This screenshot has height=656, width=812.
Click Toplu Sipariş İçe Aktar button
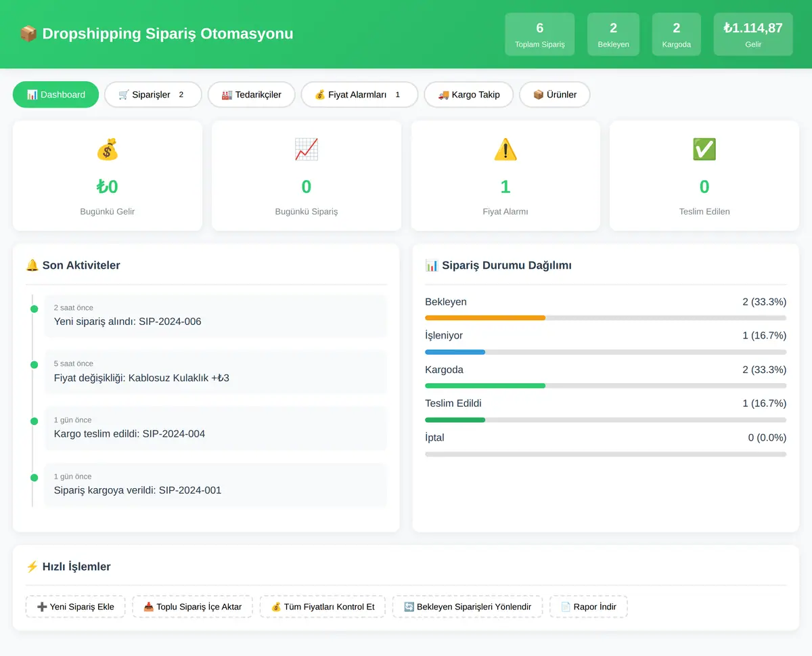click(x=192, y=607)
